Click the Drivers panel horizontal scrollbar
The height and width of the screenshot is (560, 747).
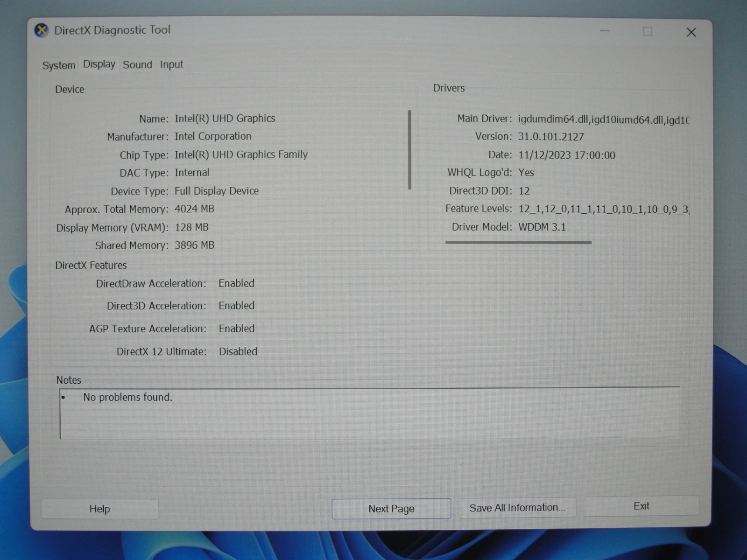pyautogui.click(x=518, y=242)
